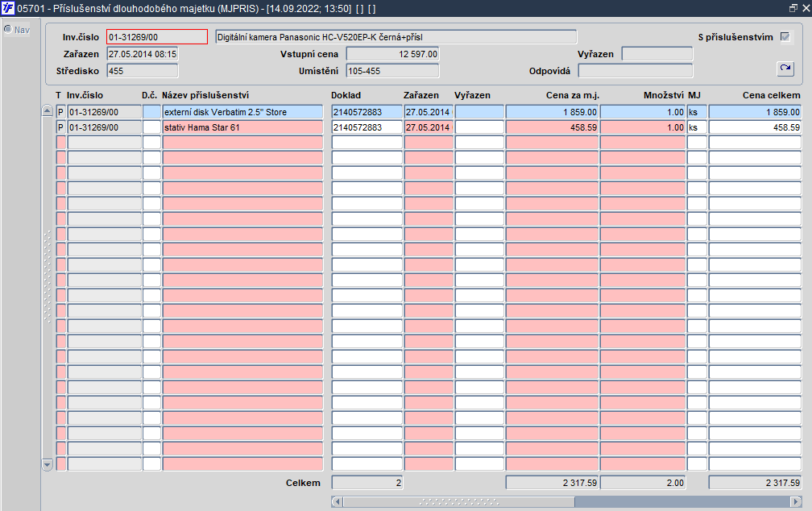The height and width of the screenshot is (511, 812).
Task: Click the Zařazen date field 27.05.2014 08:15
Action: click(x=143, y=54)
